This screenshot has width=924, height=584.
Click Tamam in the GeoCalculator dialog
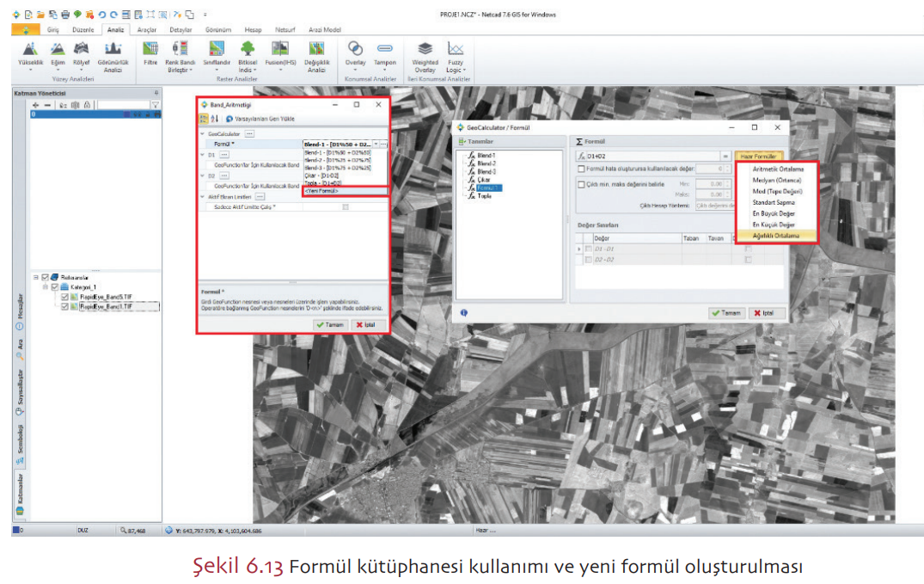point(726,313)
